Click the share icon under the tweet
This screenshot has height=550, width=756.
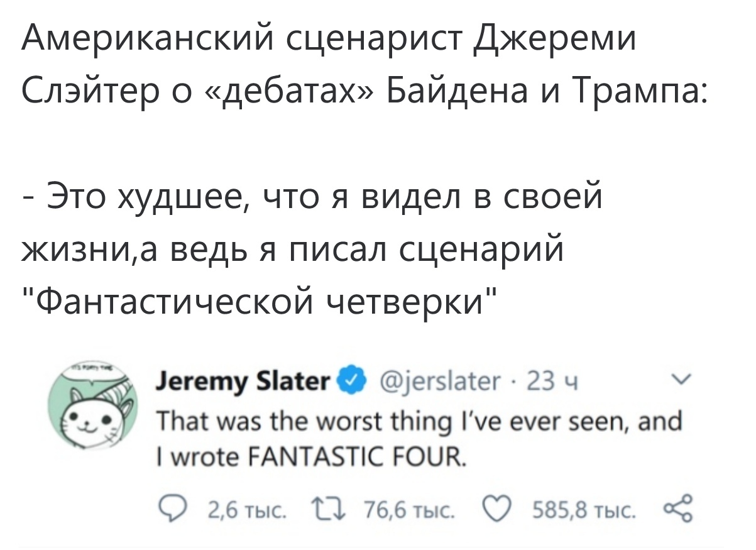(x=679, y=506)
